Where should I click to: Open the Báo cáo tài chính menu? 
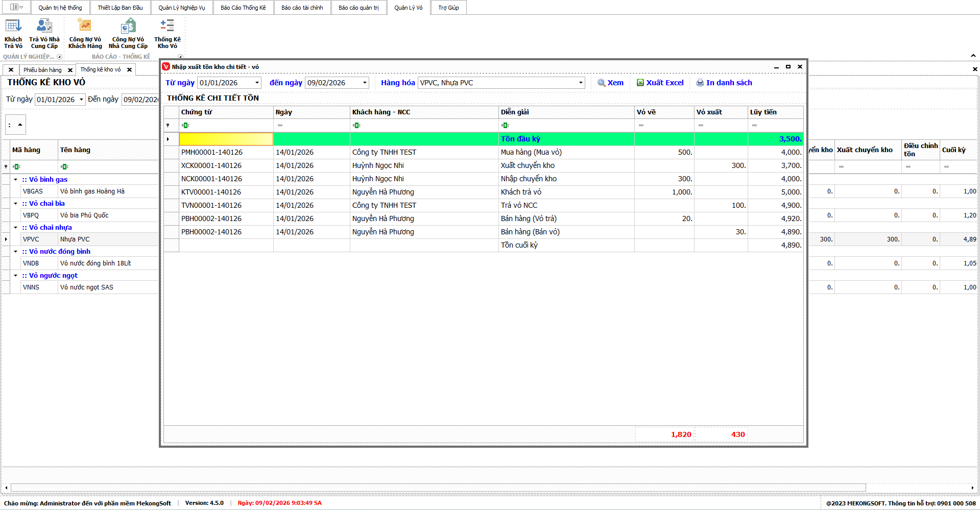(x=302, y=8)
